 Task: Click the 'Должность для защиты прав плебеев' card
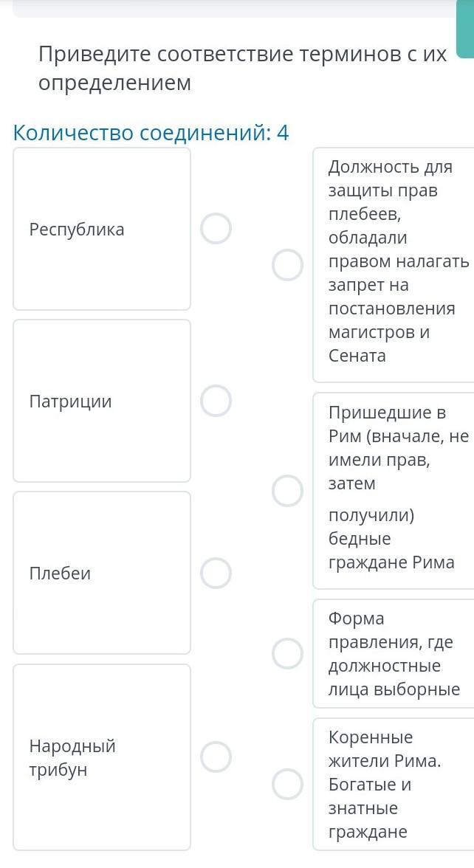click(395, 264)
